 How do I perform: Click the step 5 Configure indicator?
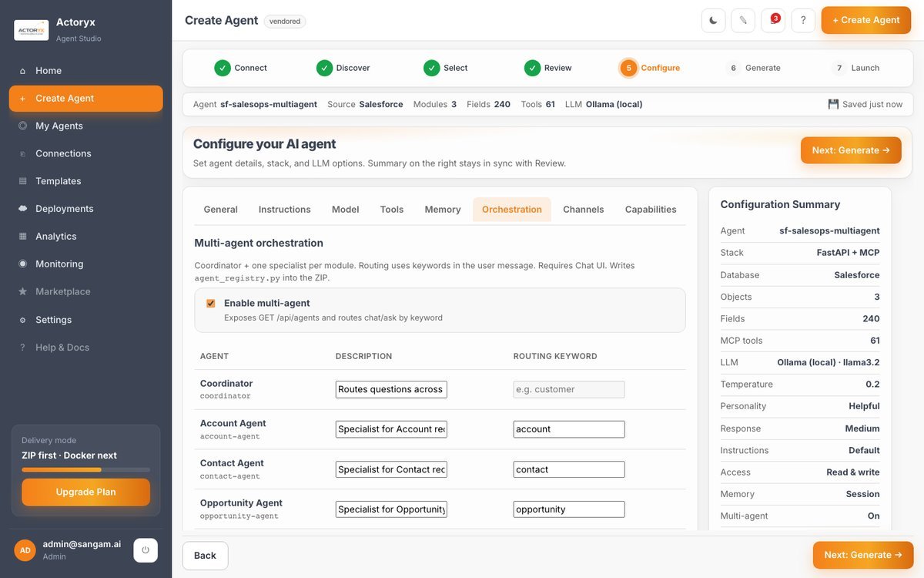(x=628, y=68)
